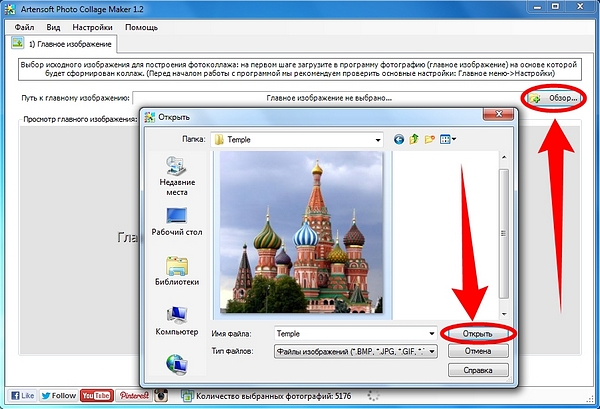The width and height of the screenshot is (600, 409).
Task: Maximize the Photo Collage Maker window
Action: (x=555, y=6)
